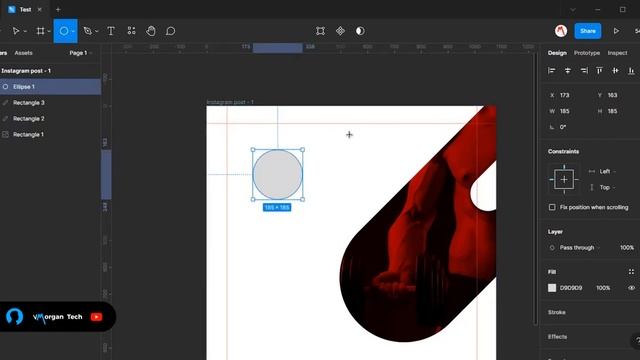
Task: Switch to the Design tab
Action: (x=557, y=53)
